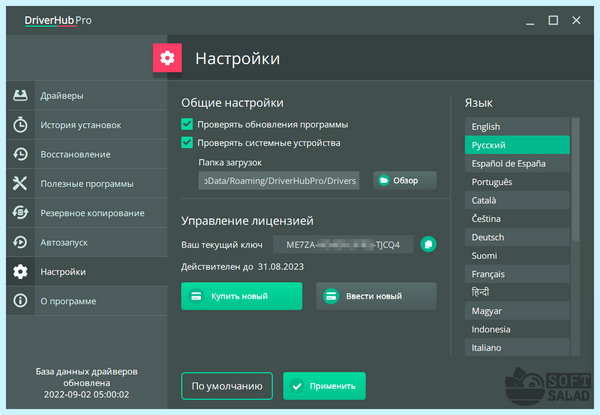The width and height of the screenshot is (600, 415).
Task: Click the Восстановление restore clock icon
Action: tap(20, 154)
